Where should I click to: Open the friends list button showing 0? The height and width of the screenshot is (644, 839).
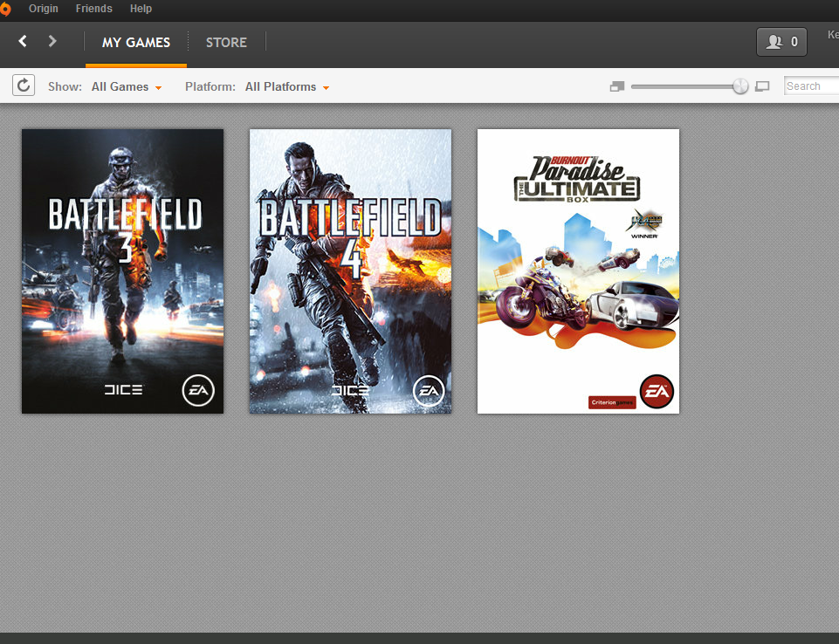coord(781,42)
